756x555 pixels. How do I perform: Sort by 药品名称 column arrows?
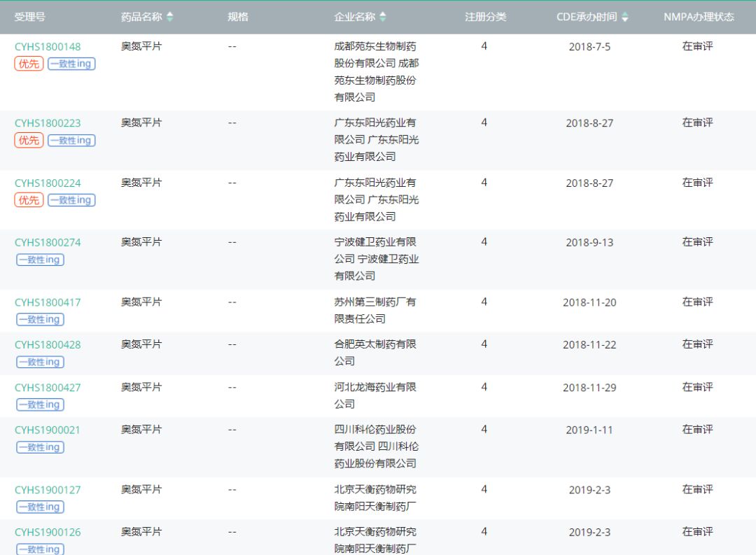[169, 17]
